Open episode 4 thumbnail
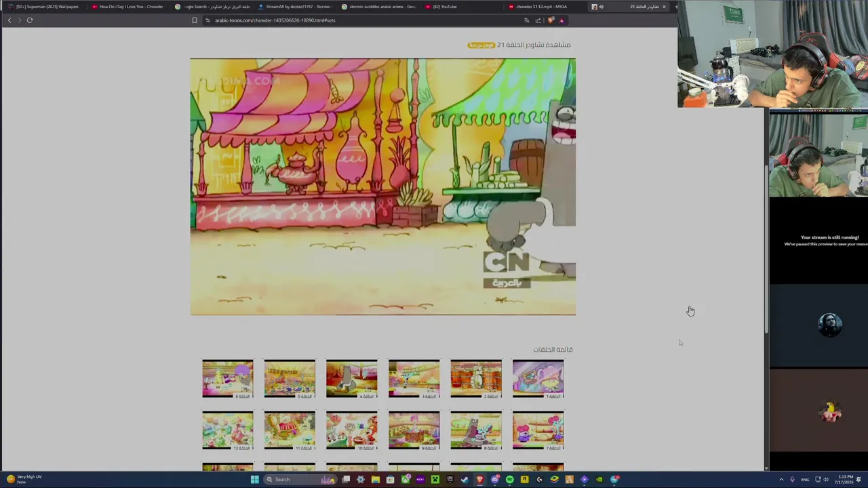 tap(351, 378)
